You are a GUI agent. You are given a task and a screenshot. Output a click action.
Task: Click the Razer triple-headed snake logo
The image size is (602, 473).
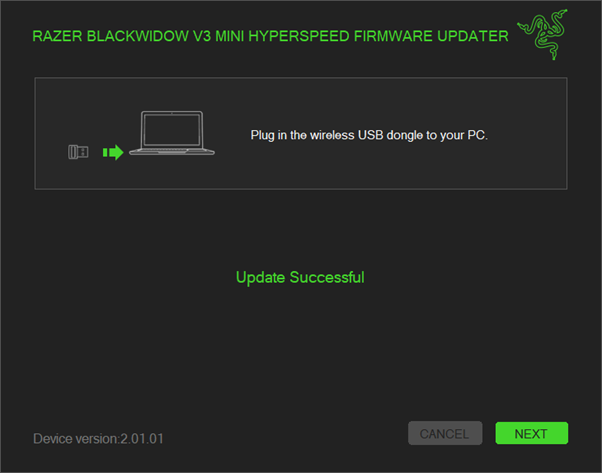click(542, 35)
